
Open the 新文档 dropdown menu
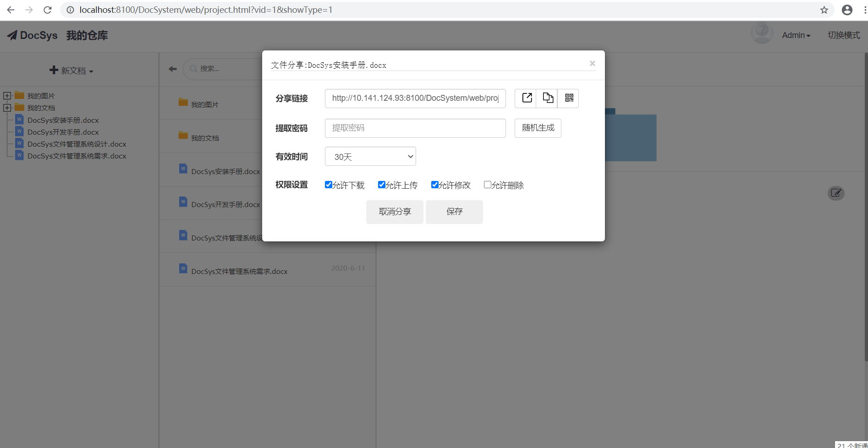(71, 70)
